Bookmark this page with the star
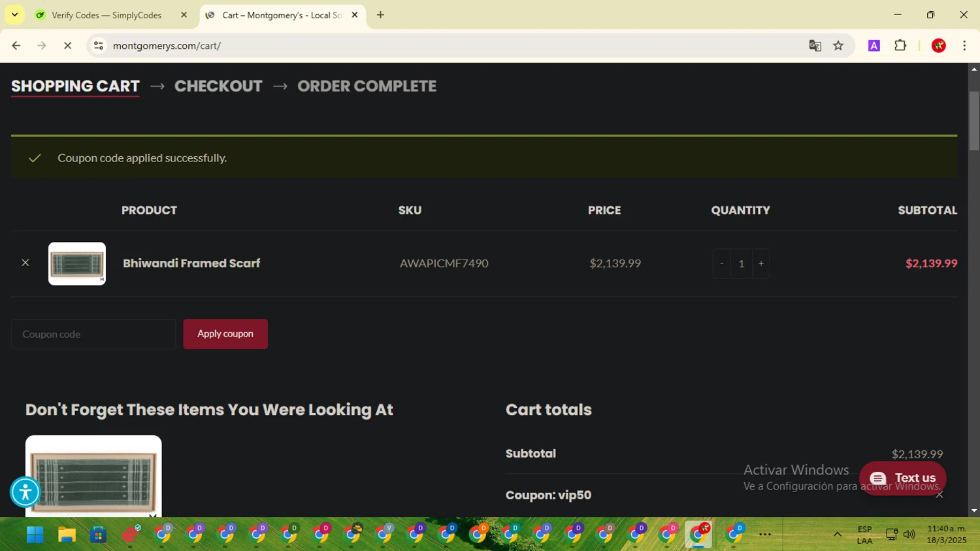 (838, 46)
